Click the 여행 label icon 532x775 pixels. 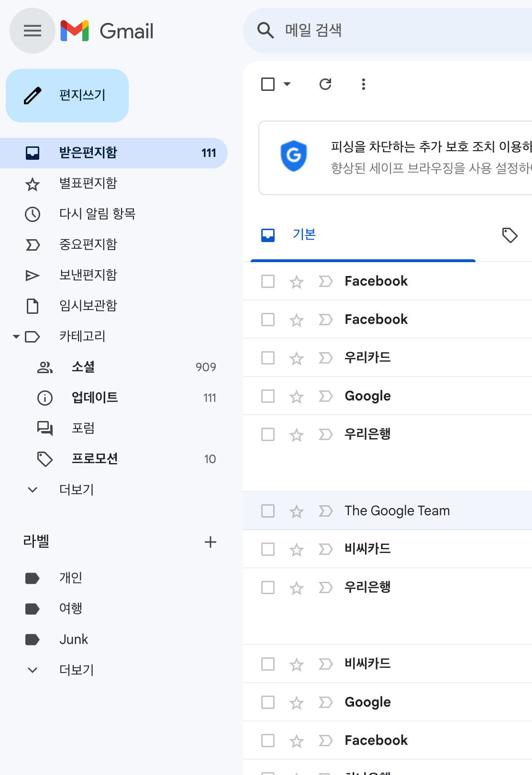coord(33,609)
